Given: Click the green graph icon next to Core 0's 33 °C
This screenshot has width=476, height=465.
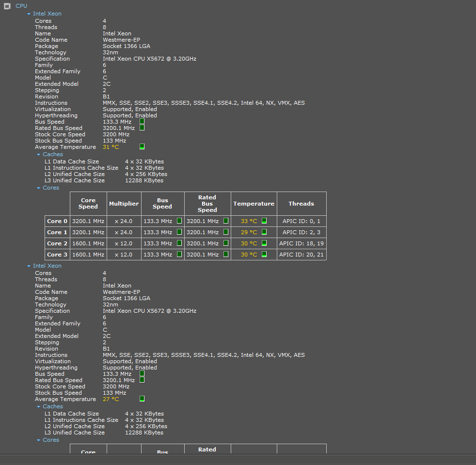Looking at the screenshot, I should (x=264, y=221).
